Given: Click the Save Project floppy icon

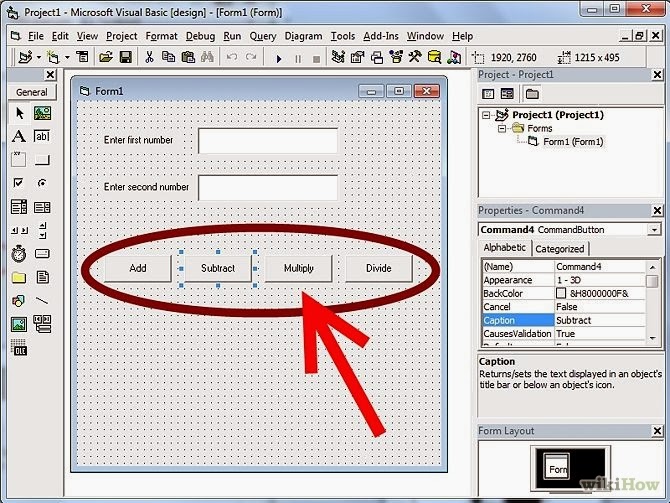Looking at the screenshot, I should point(125,57).
